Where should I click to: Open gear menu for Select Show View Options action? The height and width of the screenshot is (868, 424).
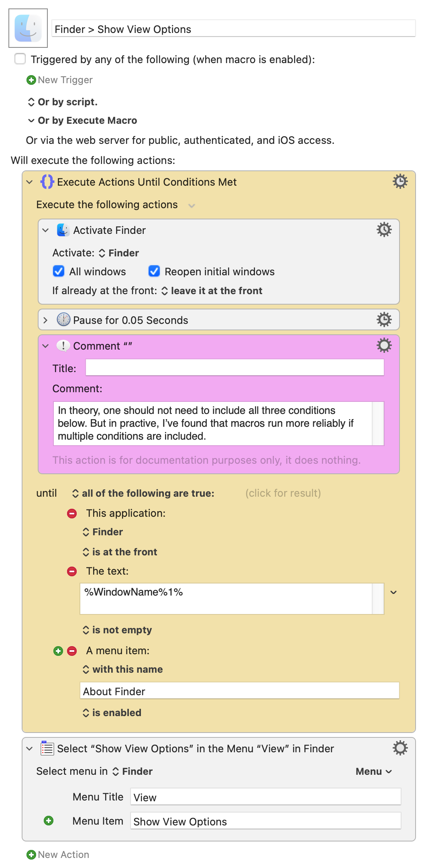pyautogui.click(x=400, y=748)
